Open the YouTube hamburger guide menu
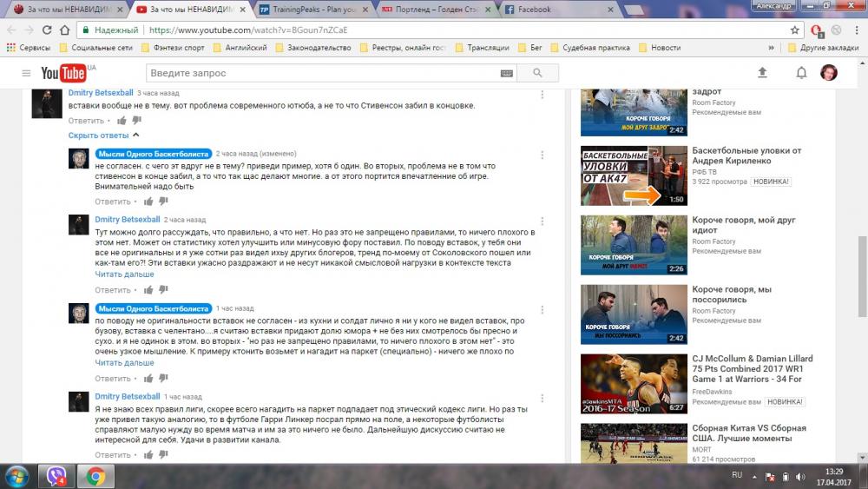868x489 pixels. pyautogui.click(x=26, y=73)
